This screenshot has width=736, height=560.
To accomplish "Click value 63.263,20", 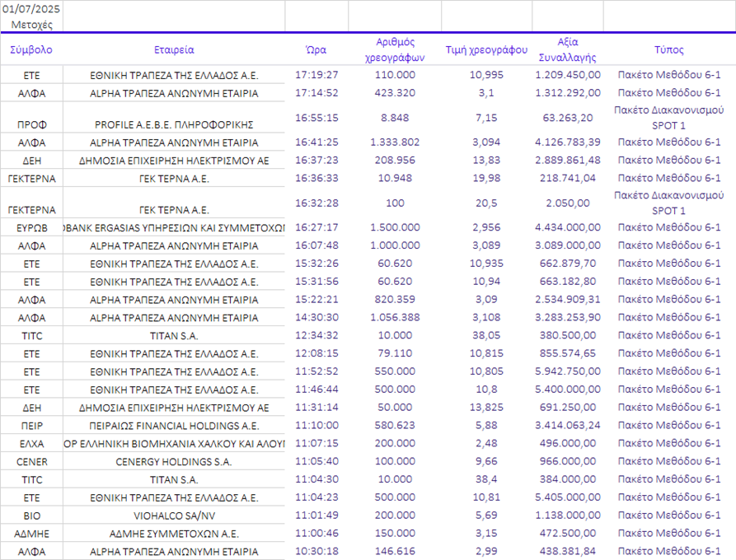I will 568,118.
